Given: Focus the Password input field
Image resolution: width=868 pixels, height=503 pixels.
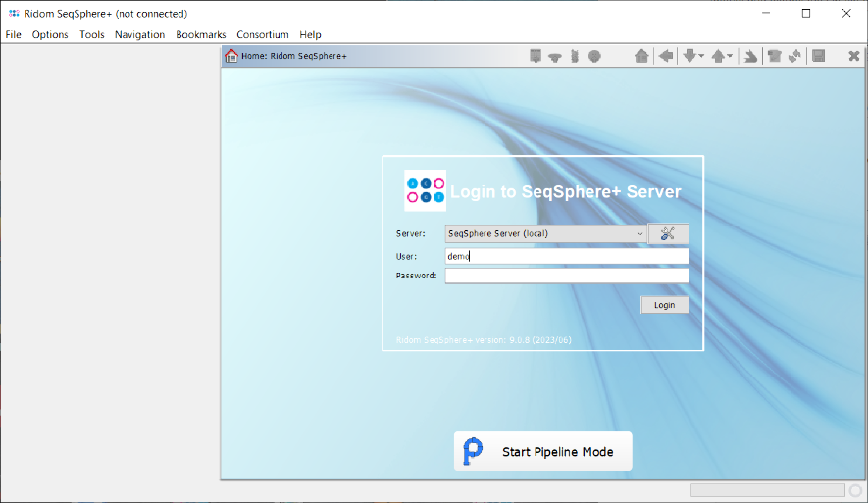Looking at the screenshot, I should click(567, 276).
